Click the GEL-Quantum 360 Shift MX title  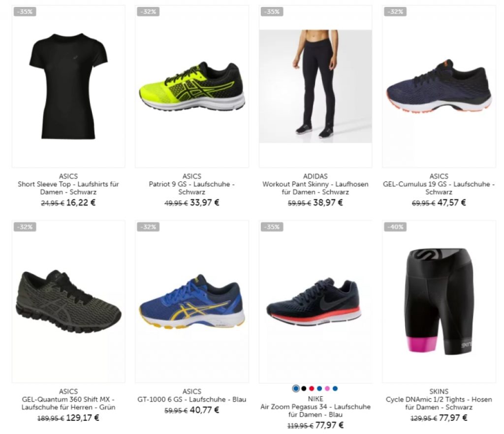[68, 403]
